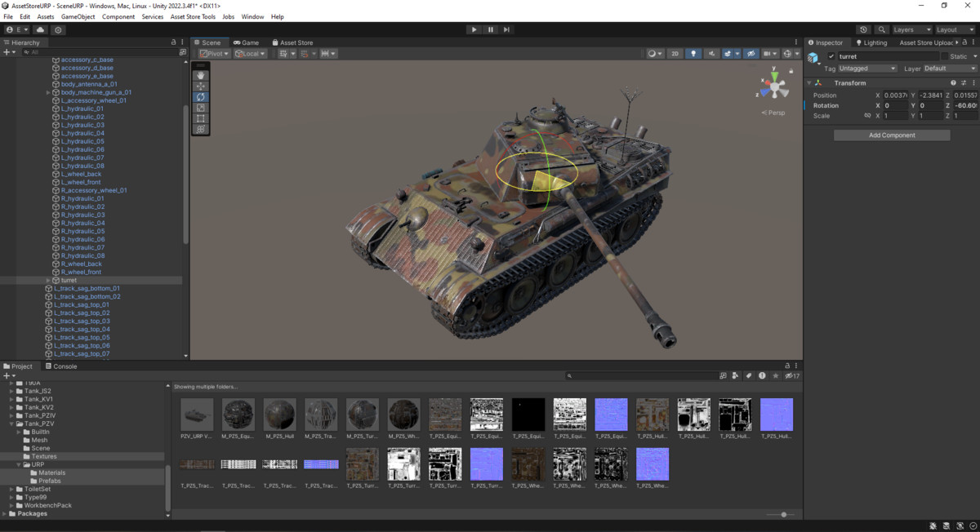The image size is (980, 532).
Task: Select the Move tool in the scene toolbar
Action: (x=200, y=86)
